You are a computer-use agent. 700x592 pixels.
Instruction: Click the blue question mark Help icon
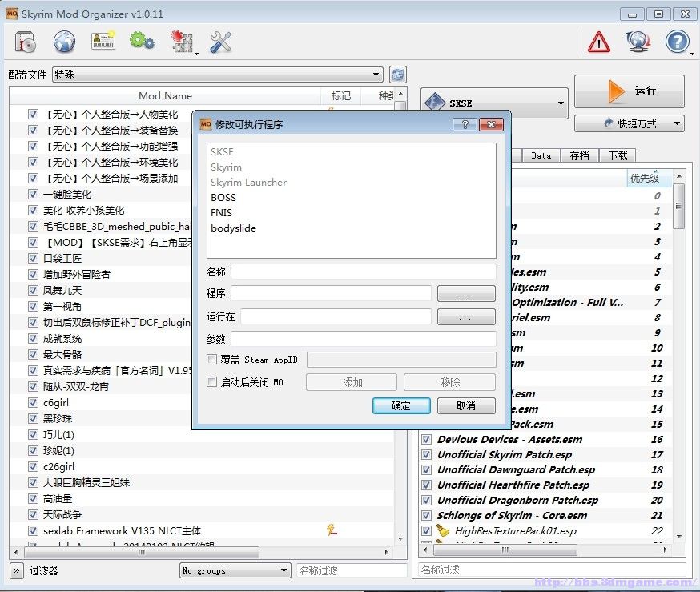(677, 42)
